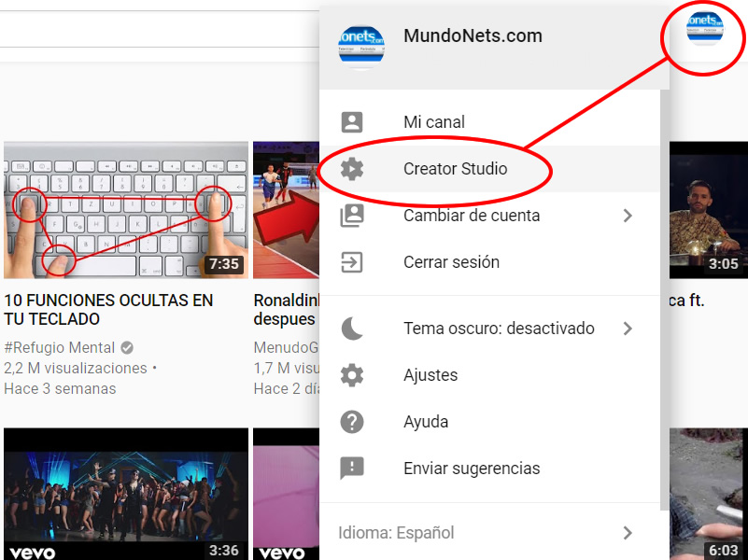This screenshot has height=560, width=748.
Task: Click the Hace 3 semanas text
Action: pos(60,389)
